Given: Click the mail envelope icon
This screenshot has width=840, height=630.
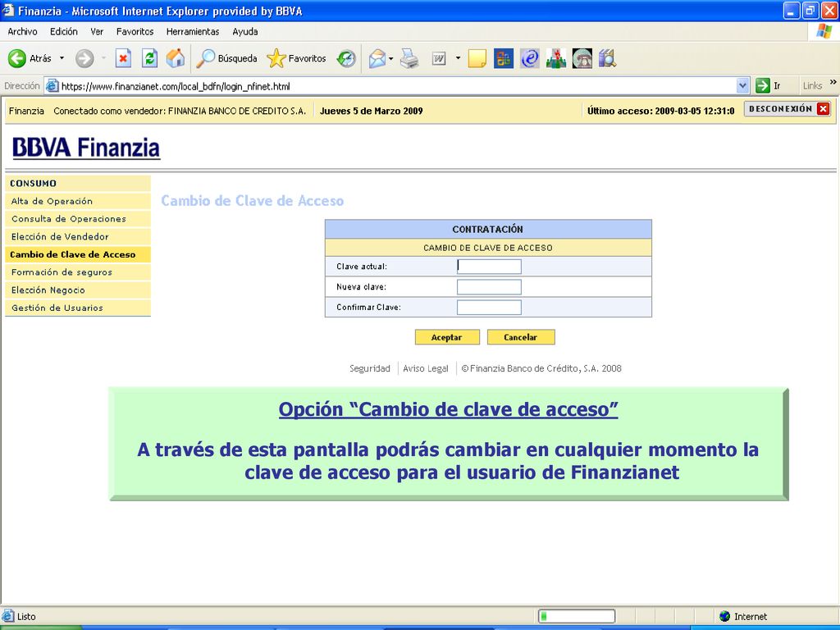Looking at the screenshot, I should [377, 58].
